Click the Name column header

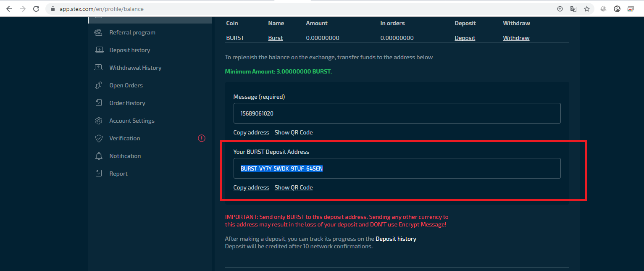tap(276, 23)
